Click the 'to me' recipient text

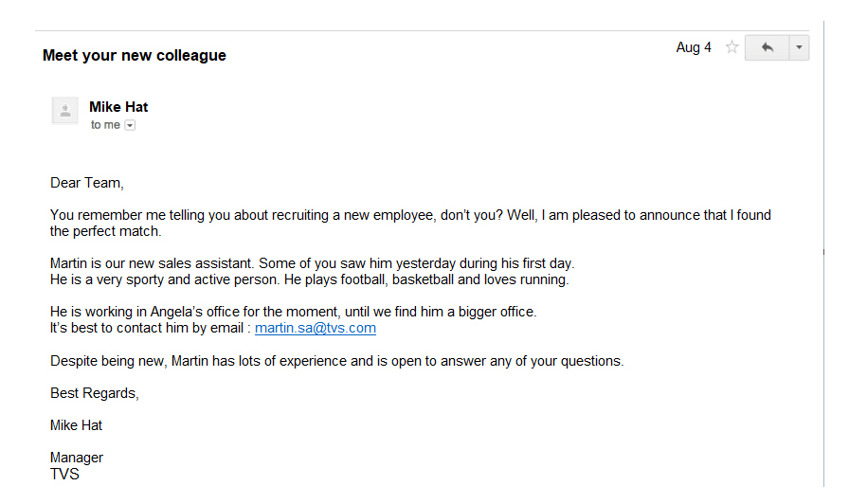[105, 125]
